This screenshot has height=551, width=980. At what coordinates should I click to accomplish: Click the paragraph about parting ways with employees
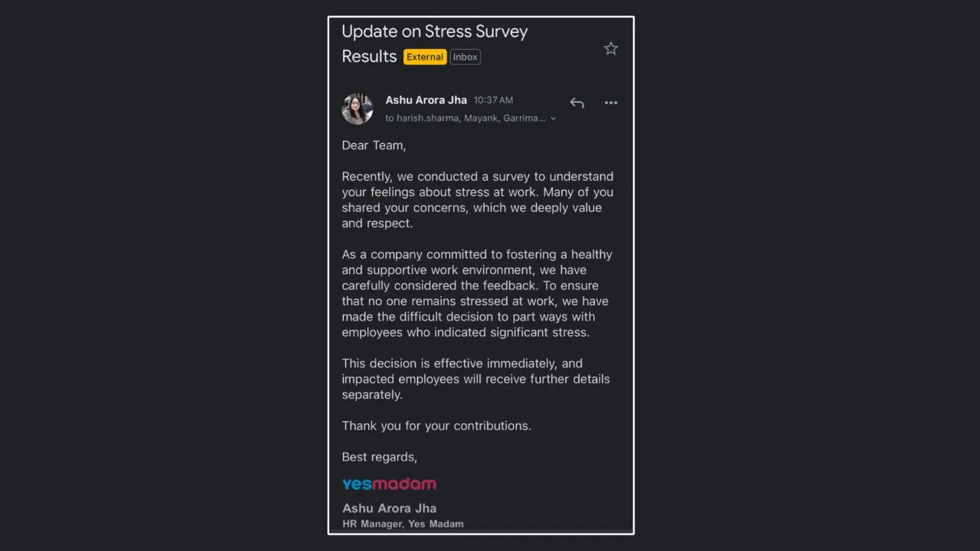[477, 293]
